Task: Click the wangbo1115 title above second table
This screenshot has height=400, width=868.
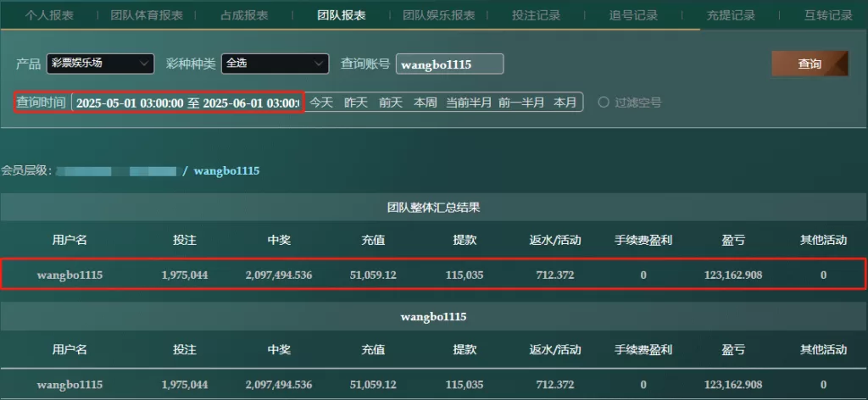Action: pyautogui.click(x=433, y=317)
